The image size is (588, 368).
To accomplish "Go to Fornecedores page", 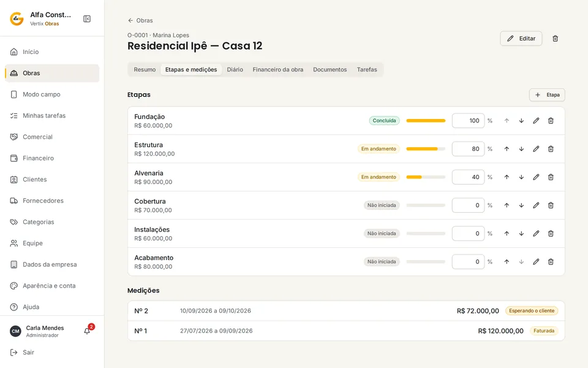I will (x=52, y=201).
